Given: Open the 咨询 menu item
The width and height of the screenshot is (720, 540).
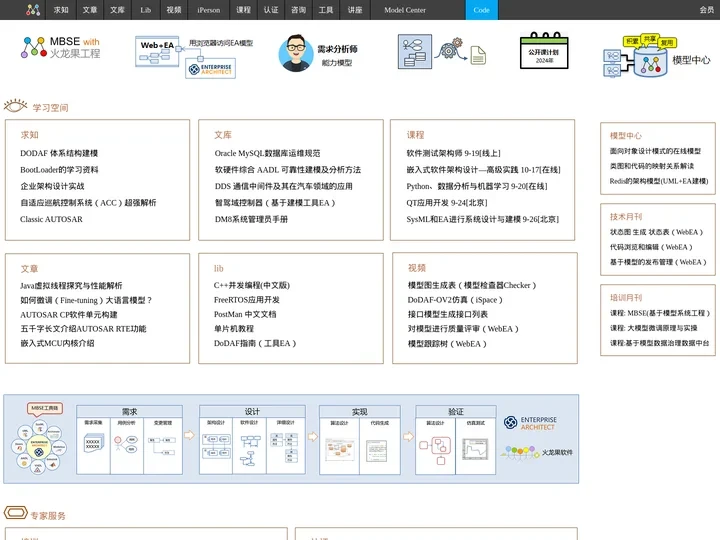Looking at the screenshot, I should click(298, 10).
